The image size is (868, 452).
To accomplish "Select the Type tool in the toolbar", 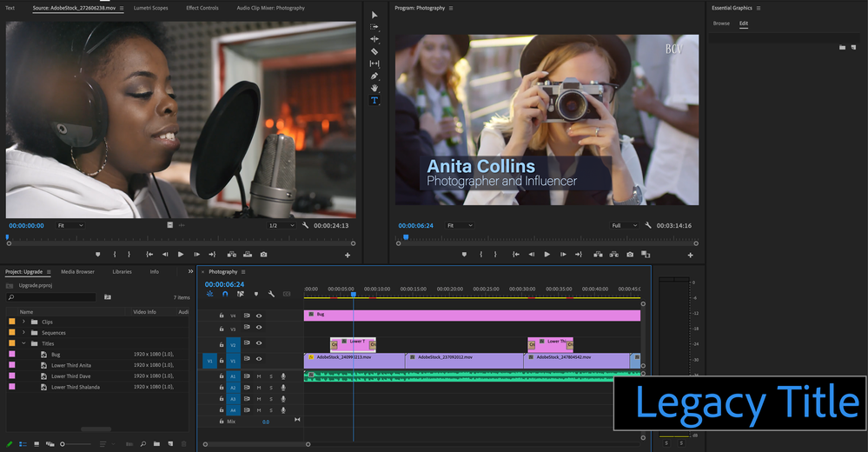I will (374, 101).
